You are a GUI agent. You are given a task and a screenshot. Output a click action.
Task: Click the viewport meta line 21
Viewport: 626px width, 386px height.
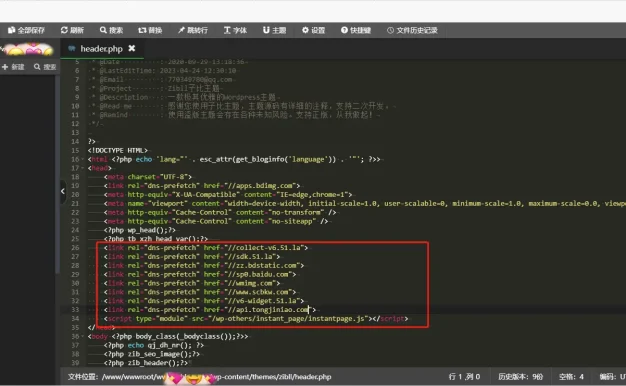pos(365,204)
